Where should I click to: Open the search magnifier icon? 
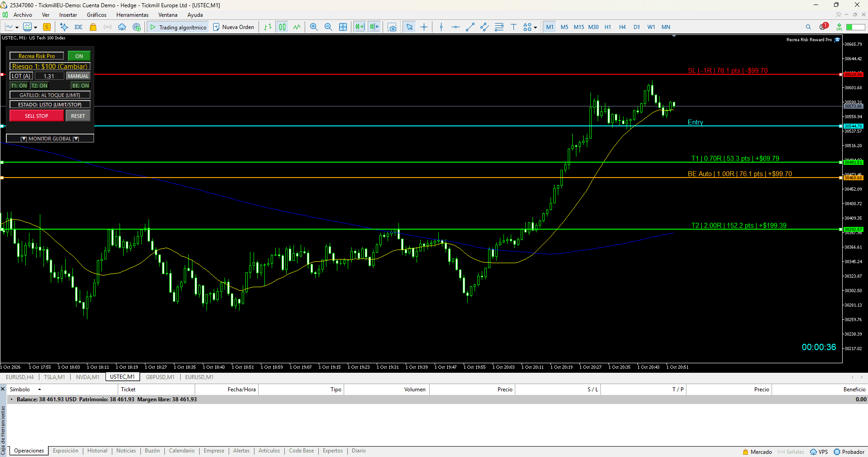coord(808,27)
